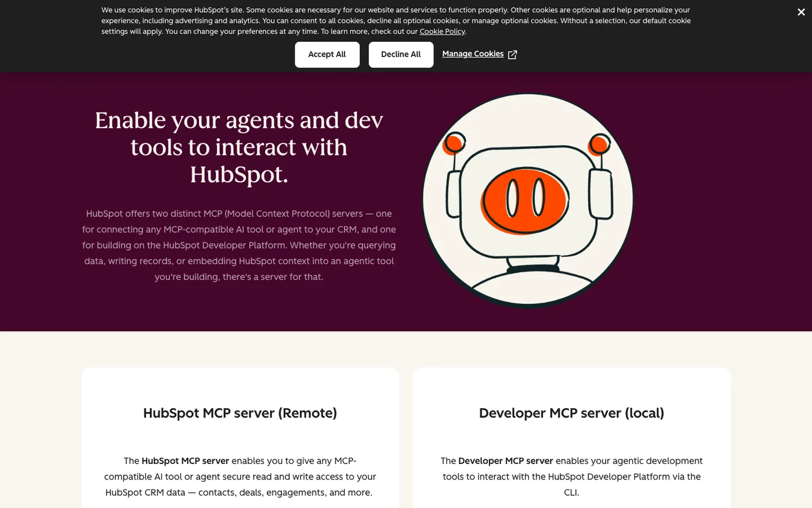The width and height of the screenshot is (812, 508).
Task: Click the external-link icon beside Manage Cookies
Action: 512,55
